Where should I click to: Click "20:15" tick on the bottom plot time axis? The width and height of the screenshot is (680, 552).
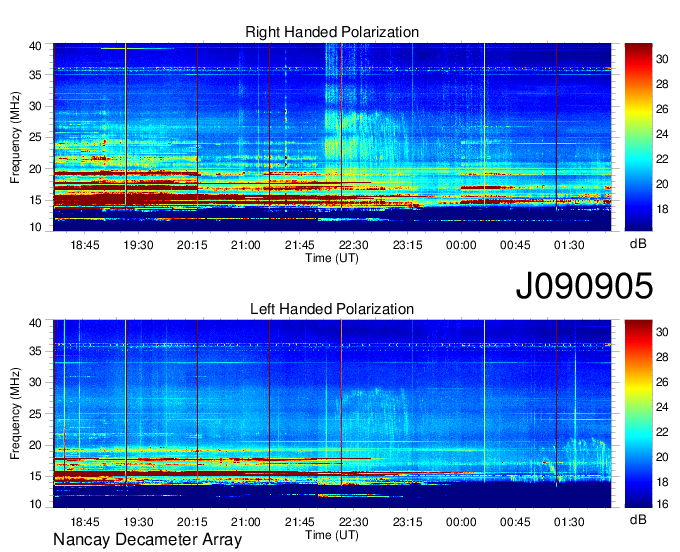[192, 522]
